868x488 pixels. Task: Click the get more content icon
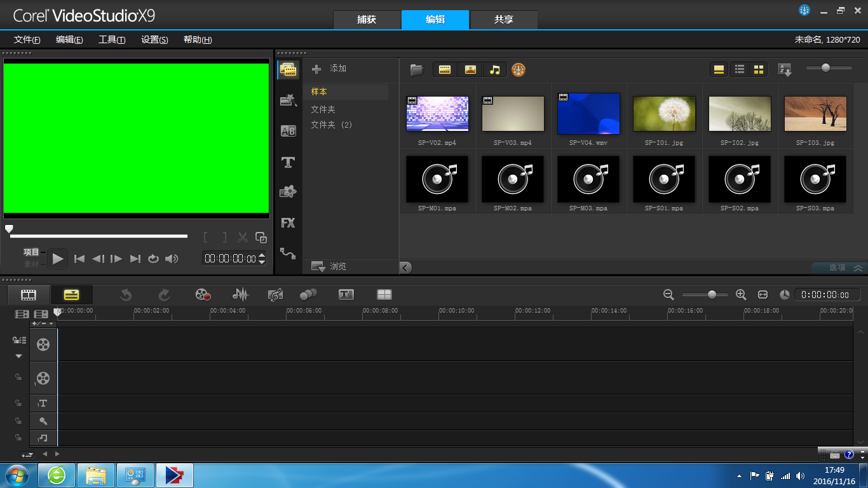click(x=519, y=70)
